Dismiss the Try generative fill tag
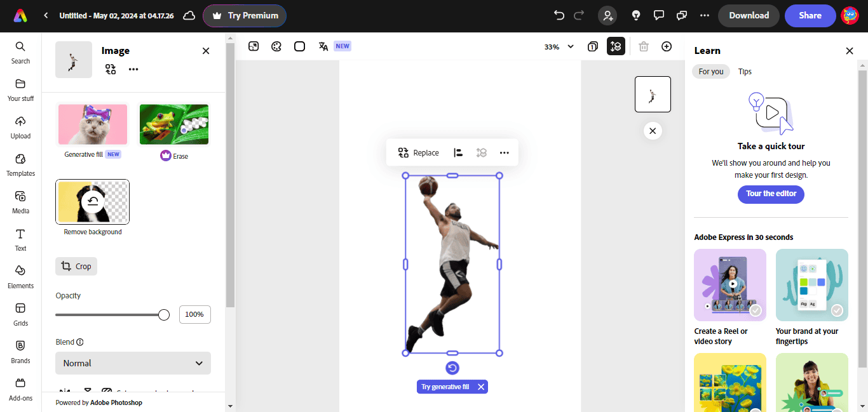 point(481,387)
